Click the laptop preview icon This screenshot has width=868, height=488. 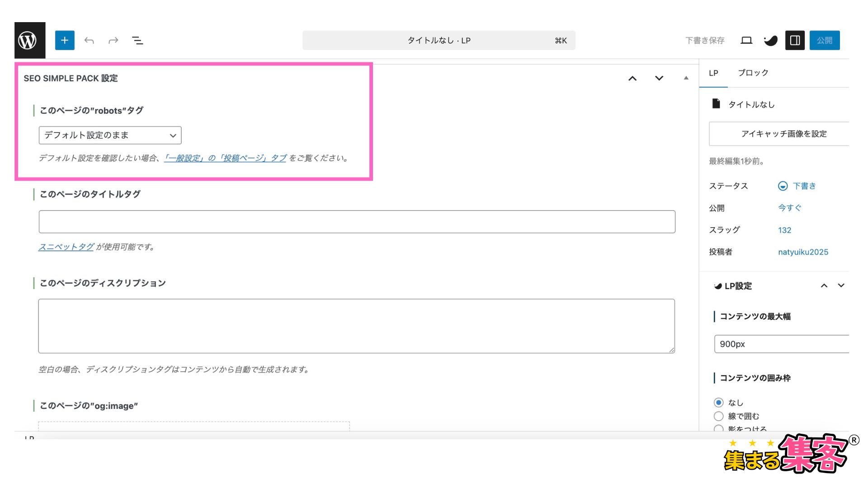click(746, 41)
